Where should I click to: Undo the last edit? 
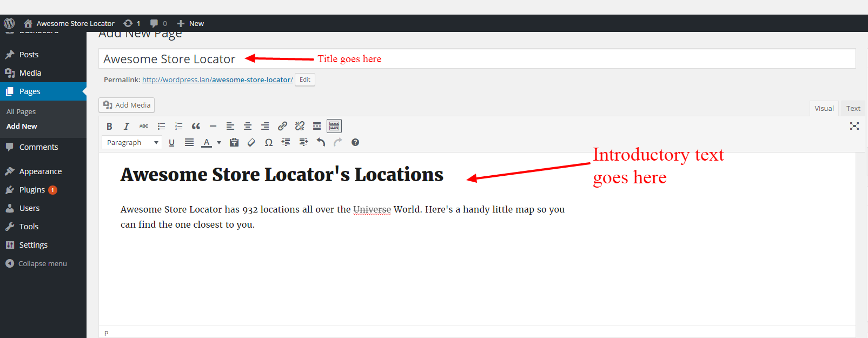[321, 142]
